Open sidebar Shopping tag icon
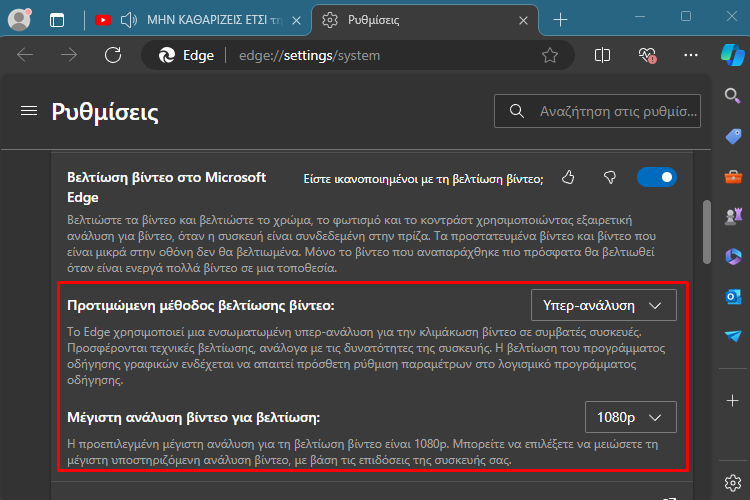Viewport: 750px width, 500px height. pos(732,136)
